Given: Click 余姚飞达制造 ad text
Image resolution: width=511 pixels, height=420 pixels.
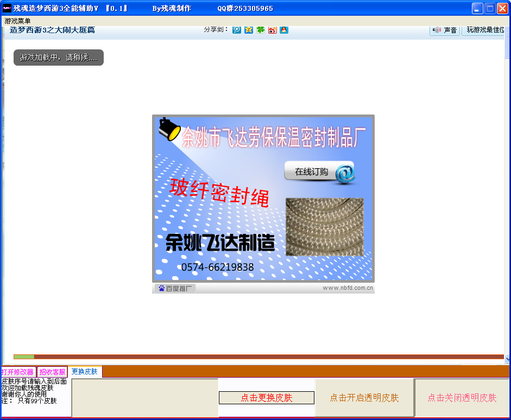Looking at the screenshot, I should point(220,243).
